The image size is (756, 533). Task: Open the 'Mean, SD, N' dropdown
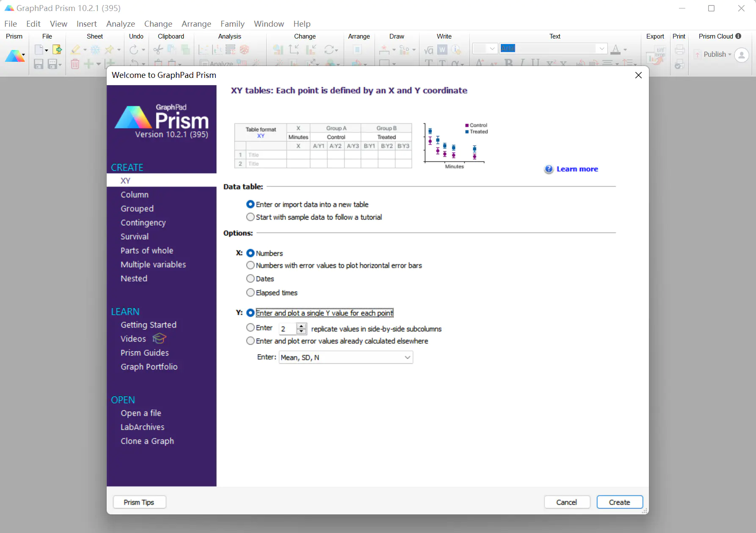click(346, 357)
